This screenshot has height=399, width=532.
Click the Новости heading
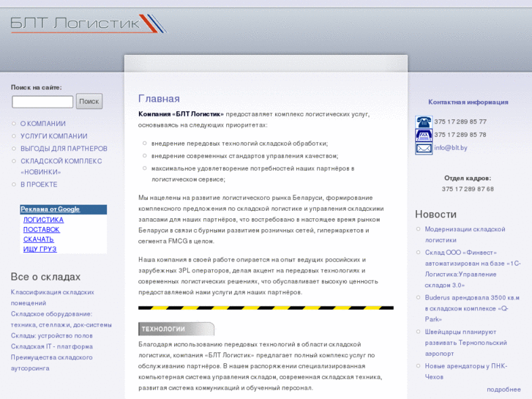pyautogui.click(x=435, y=215)
